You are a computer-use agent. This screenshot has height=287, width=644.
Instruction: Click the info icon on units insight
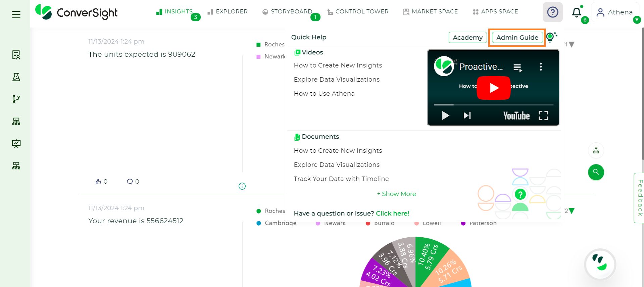242,186
